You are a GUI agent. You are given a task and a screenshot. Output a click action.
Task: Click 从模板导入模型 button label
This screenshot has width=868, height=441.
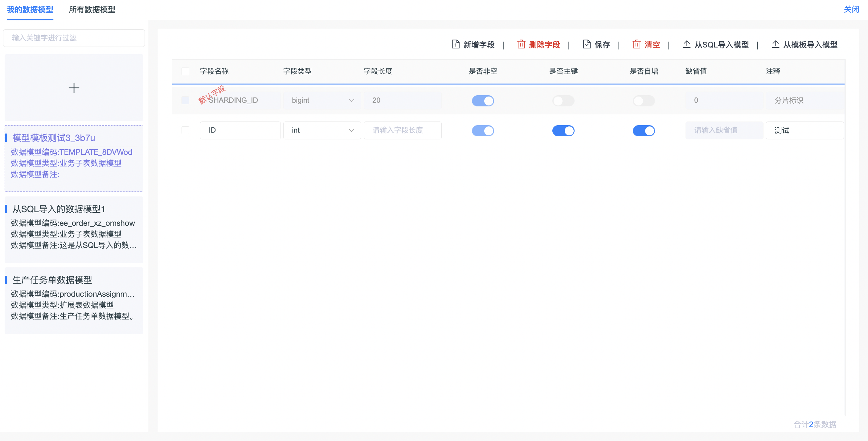tap(810, 44)
